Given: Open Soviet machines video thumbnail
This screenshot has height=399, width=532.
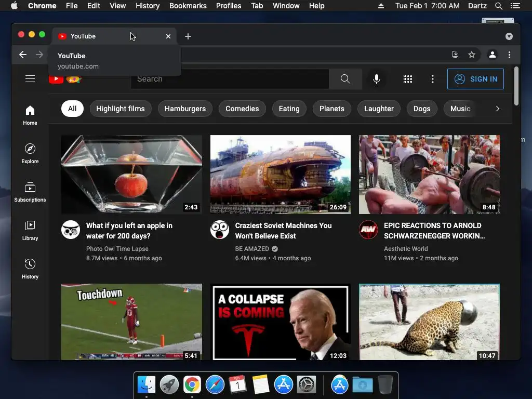Looking at the screenshot, I should [x=280, y=175].
